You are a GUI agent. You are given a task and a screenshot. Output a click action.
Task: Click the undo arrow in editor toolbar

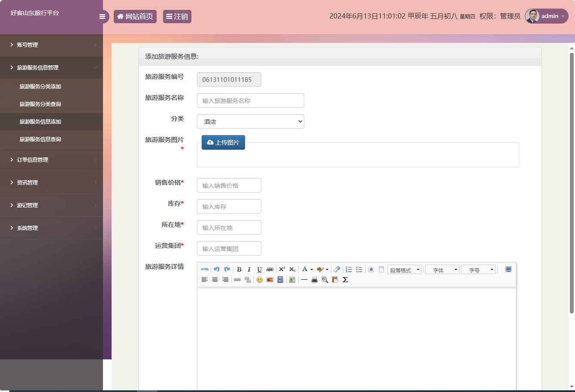click(217, 269)
